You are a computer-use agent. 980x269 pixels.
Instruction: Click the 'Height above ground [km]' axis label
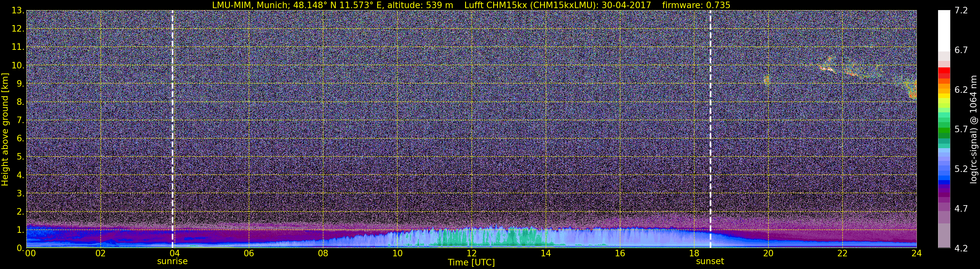click(5, 130)
